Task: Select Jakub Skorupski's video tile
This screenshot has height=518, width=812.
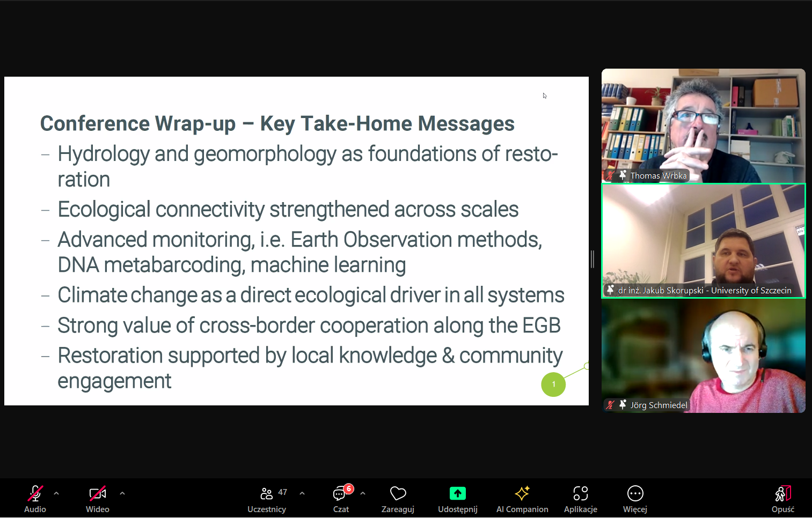Action: click(x=703, y=241)
